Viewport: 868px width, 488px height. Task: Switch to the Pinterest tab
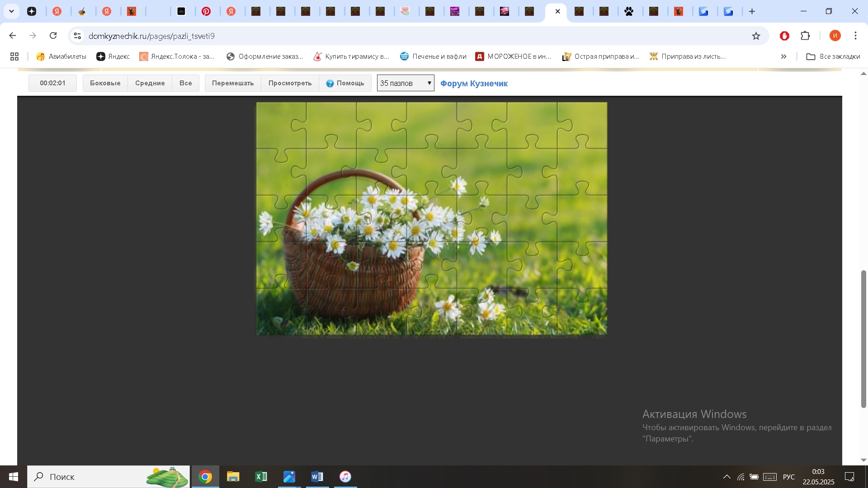tap(206, 11)
